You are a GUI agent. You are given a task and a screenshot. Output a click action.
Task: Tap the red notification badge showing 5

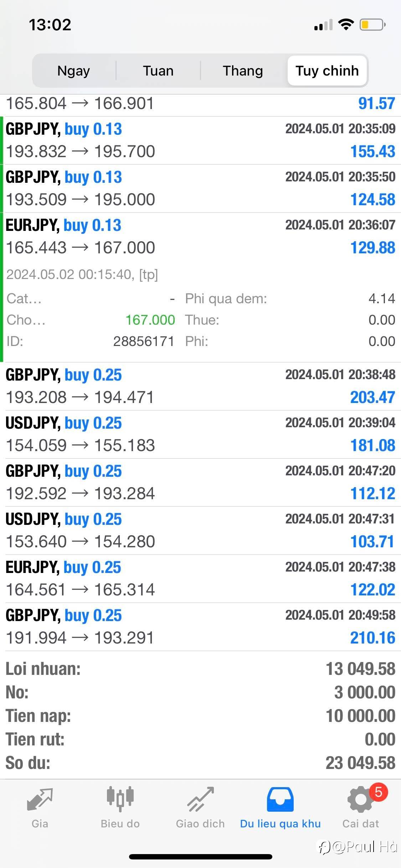coord(378,792)
